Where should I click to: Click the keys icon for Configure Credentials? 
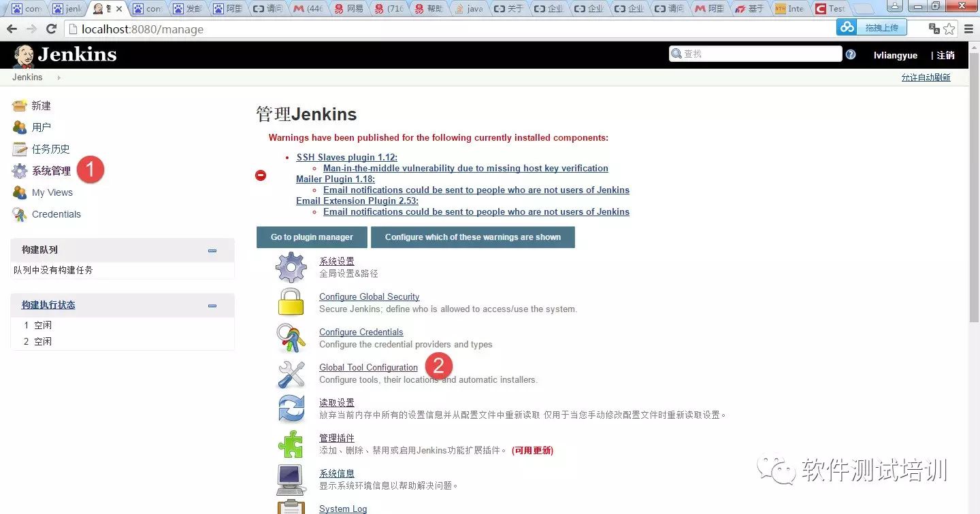pos(291,337)
